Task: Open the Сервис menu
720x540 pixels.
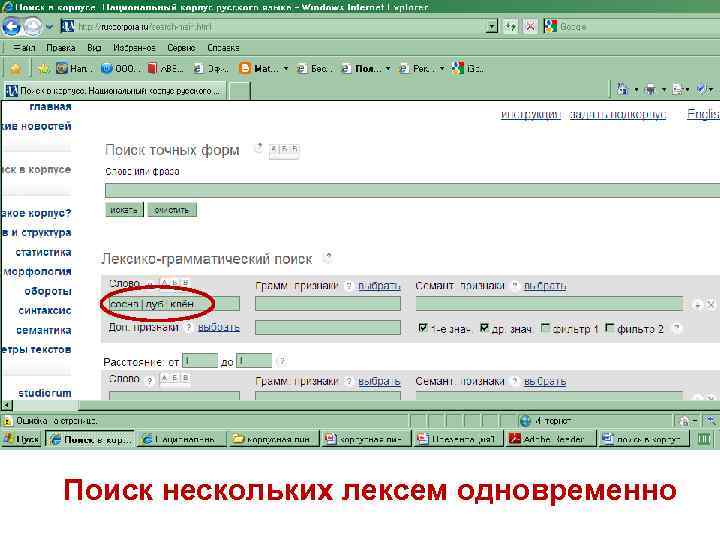Action: pyautogui.click(x=181, y=47)
